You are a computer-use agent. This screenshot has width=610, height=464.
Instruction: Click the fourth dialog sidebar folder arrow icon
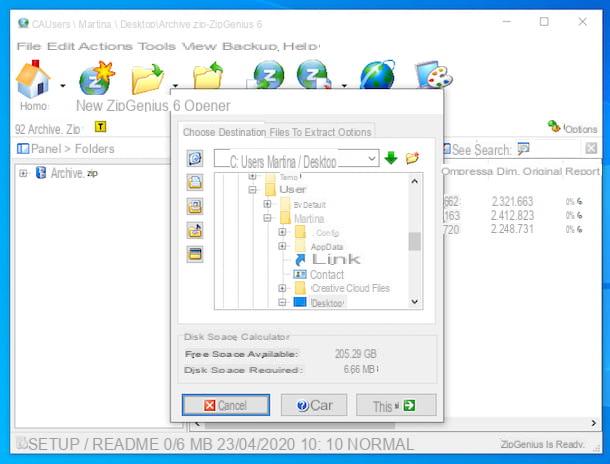pos(195,231)
